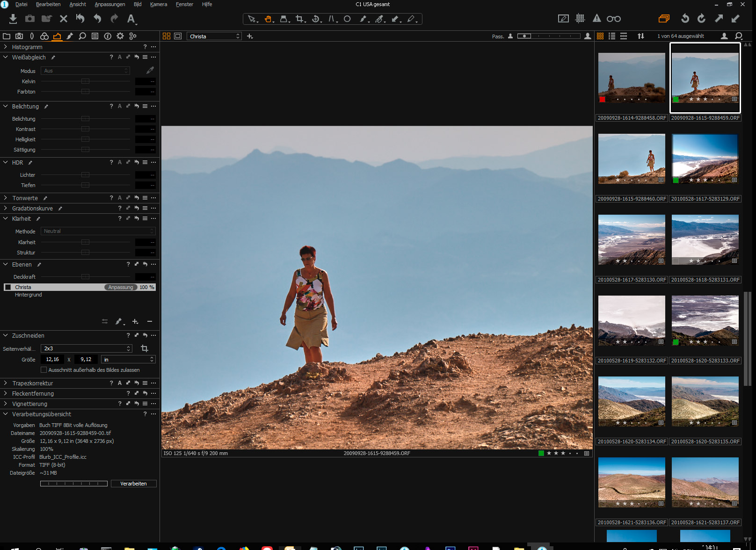This screenshot has height=550, width=756.
Task: Switch browser to list view icon
Action: [612, 36]
